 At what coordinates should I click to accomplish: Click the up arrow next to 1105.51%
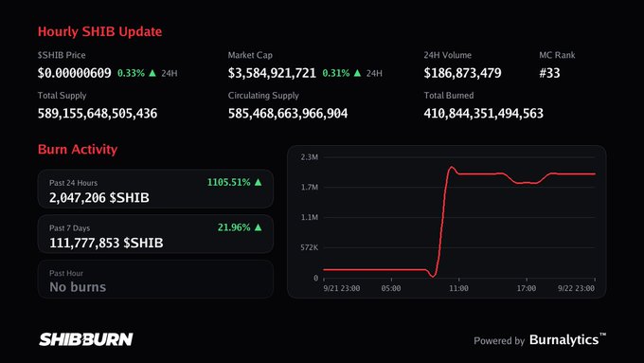(x=258, y=182)
